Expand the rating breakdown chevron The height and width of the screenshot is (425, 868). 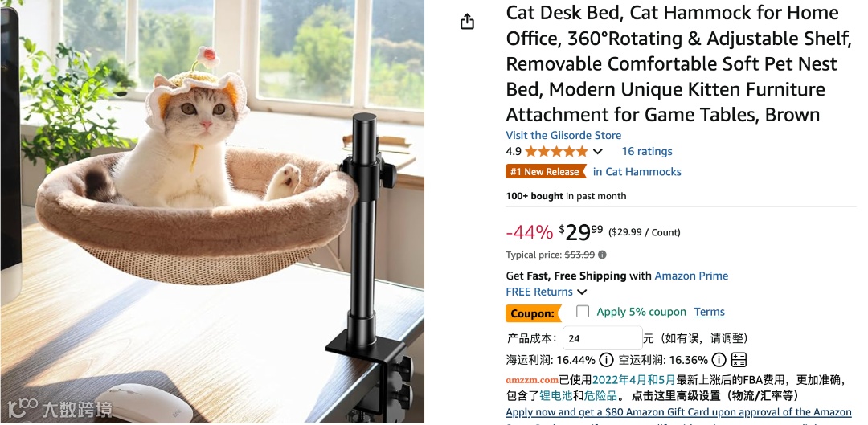coord(597,152)
